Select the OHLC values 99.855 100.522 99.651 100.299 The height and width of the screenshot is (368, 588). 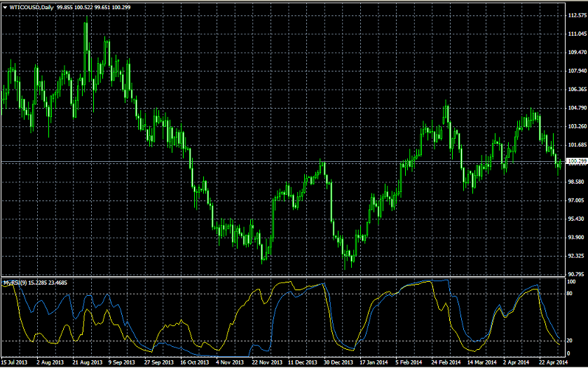[93, 8]
